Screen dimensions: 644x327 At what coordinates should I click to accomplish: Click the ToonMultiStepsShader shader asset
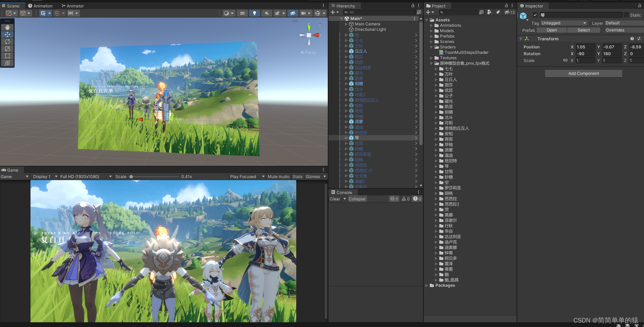coord(463,52)
